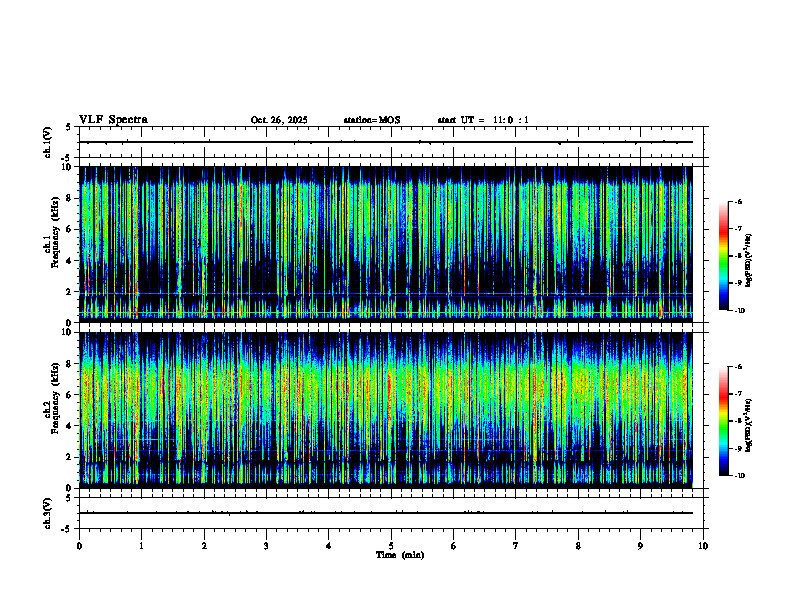Click time axis tick label '5'
This screenshot has height=612, width=792.
pyautogui.click(x=391, y=546)
